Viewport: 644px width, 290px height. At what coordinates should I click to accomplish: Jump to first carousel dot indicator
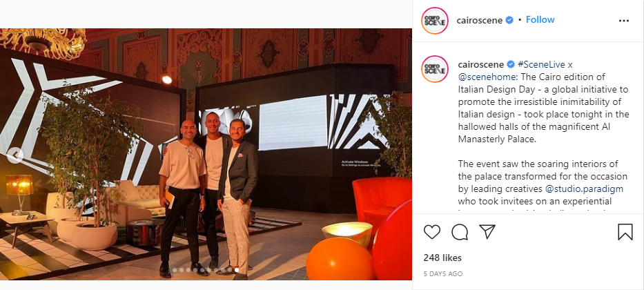tap(175, 270)
